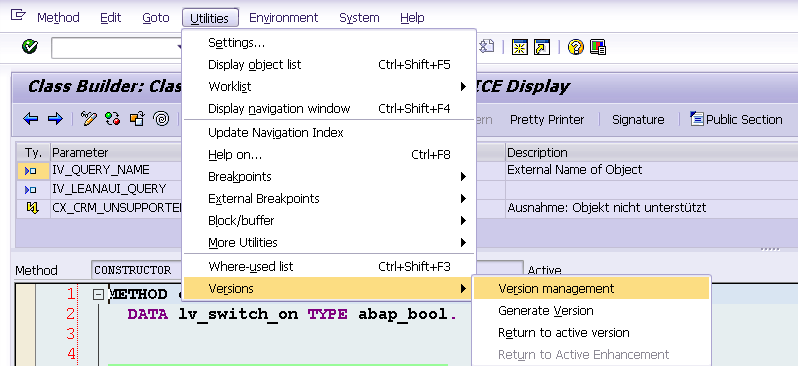Click the Pretty Printer button
The height and width of the screenshot is (366, 798).
point(547,120)
